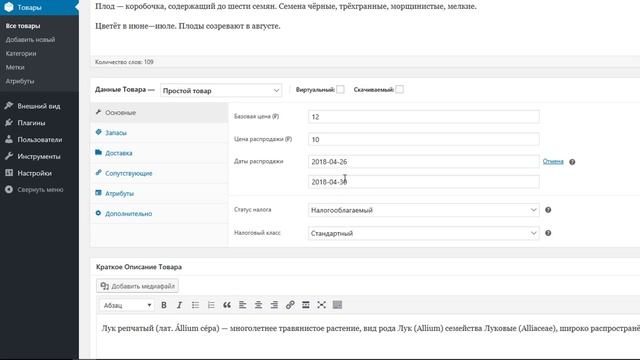
Task: Click the Плагины plug icon
Action: pos(9,122)
